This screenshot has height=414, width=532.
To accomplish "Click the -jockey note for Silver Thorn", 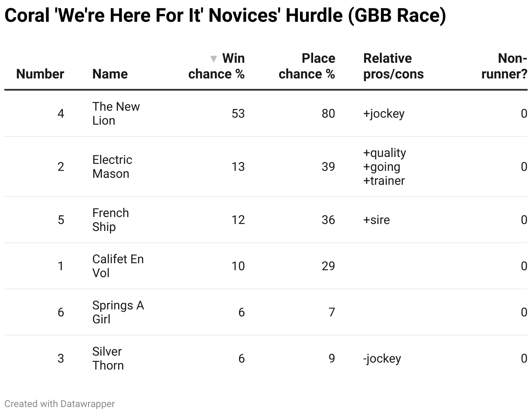I will click(x=382, y=359).
